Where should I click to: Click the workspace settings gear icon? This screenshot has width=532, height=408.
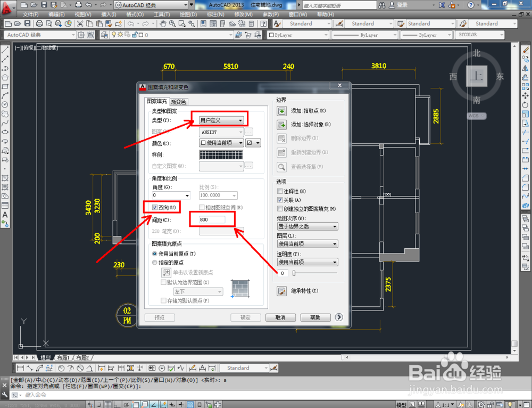(x=81, y=35)
